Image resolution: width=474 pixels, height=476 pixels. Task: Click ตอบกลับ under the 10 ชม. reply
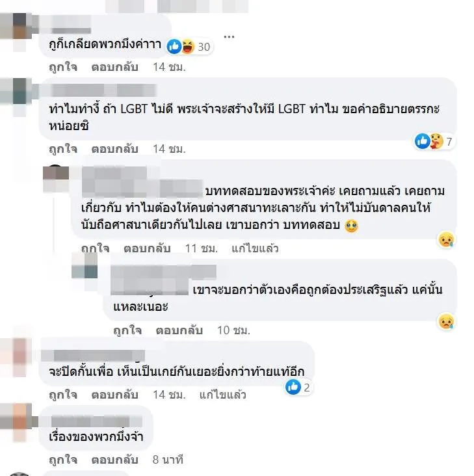(x=179, y=330)
